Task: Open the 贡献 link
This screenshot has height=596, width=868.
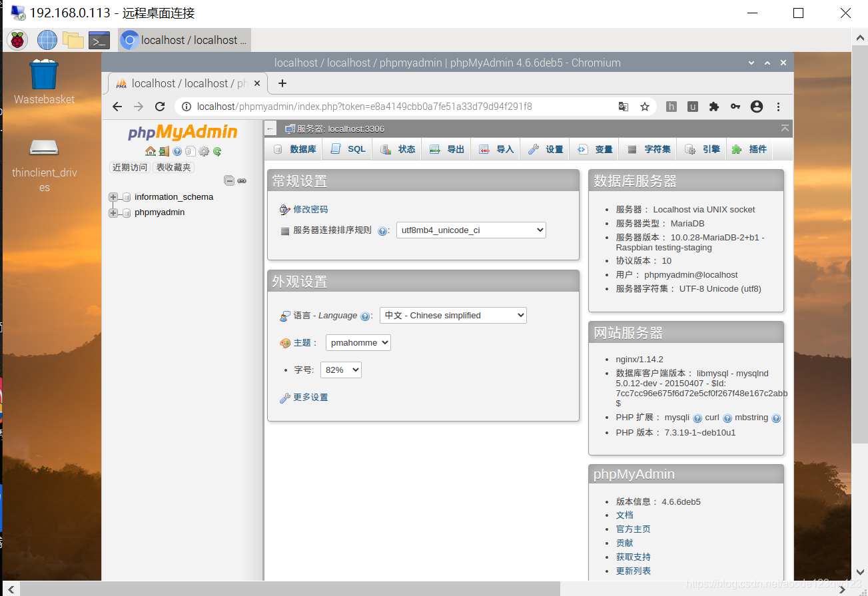Action: (624, 543)
